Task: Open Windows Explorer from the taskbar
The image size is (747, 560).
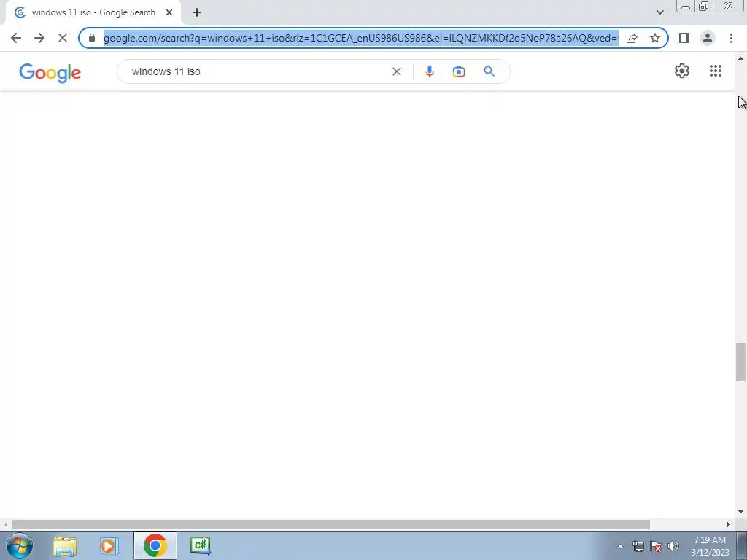Action: pyautogui.click(x=65, y=545)
